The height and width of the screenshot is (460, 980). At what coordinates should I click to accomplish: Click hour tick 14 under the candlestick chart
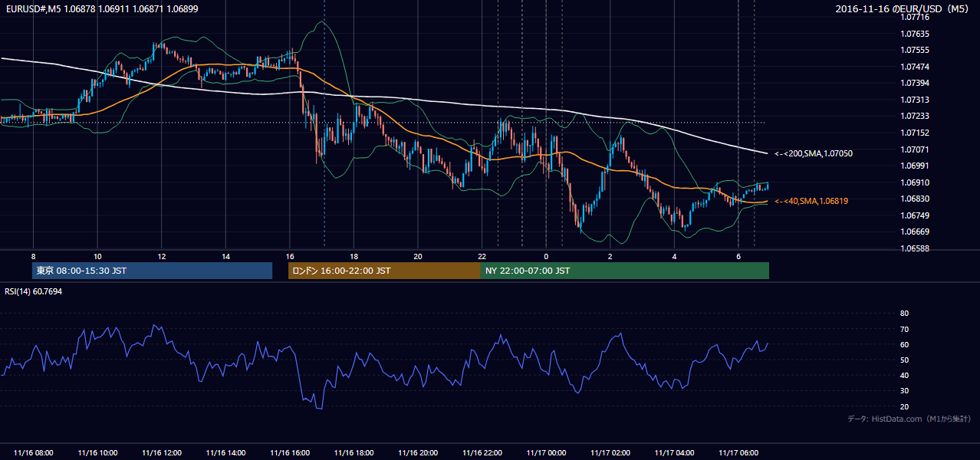(x=225, y=256)
